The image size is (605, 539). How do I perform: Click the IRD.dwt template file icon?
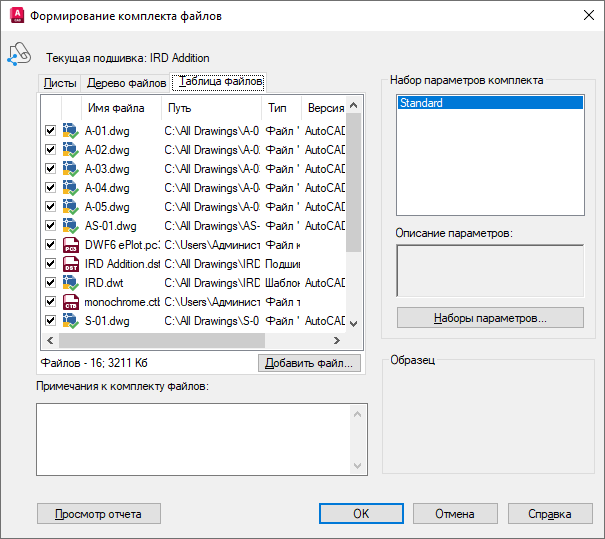70,283
